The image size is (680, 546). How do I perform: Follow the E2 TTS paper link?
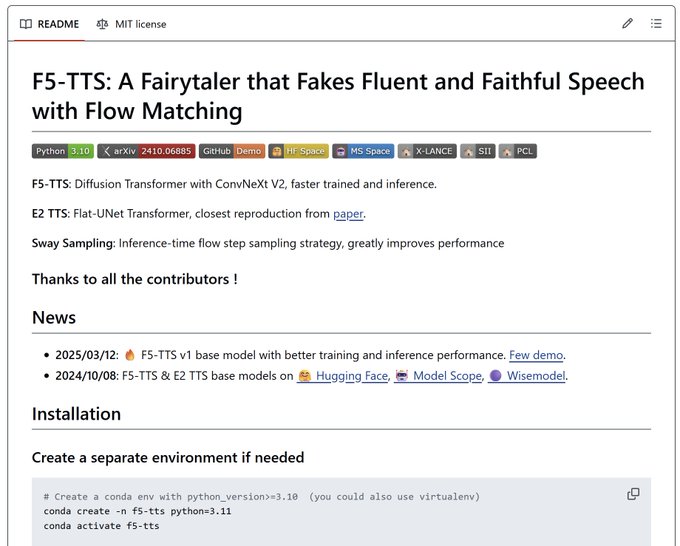[x=348, y=214]
